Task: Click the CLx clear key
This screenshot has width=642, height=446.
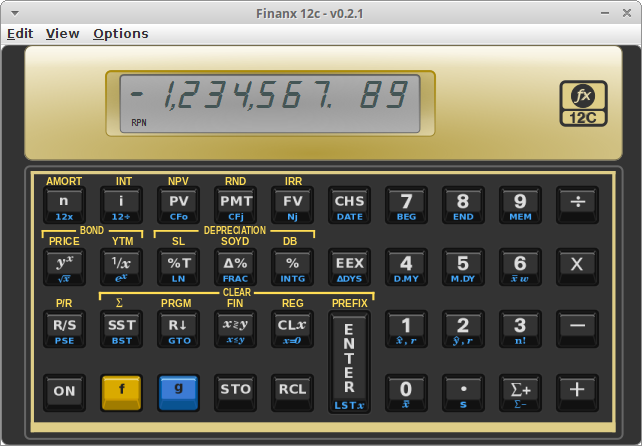Action: (292, 329)
